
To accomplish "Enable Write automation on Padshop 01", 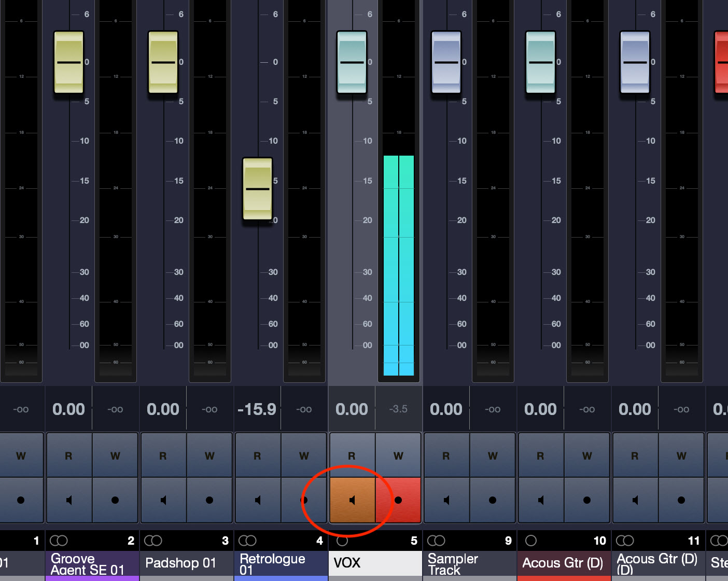I will pyautogui.click(x=209, y=455).
